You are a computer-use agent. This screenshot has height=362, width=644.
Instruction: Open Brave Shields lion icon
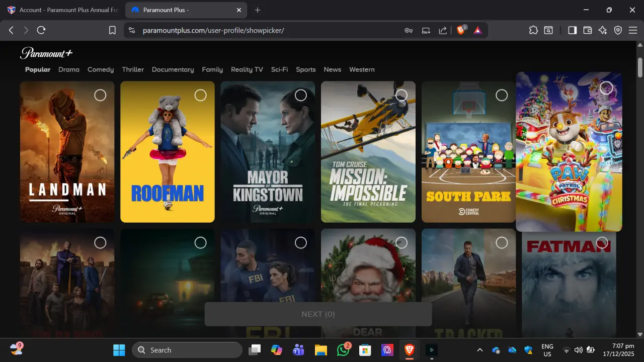[x=461, y=30]
